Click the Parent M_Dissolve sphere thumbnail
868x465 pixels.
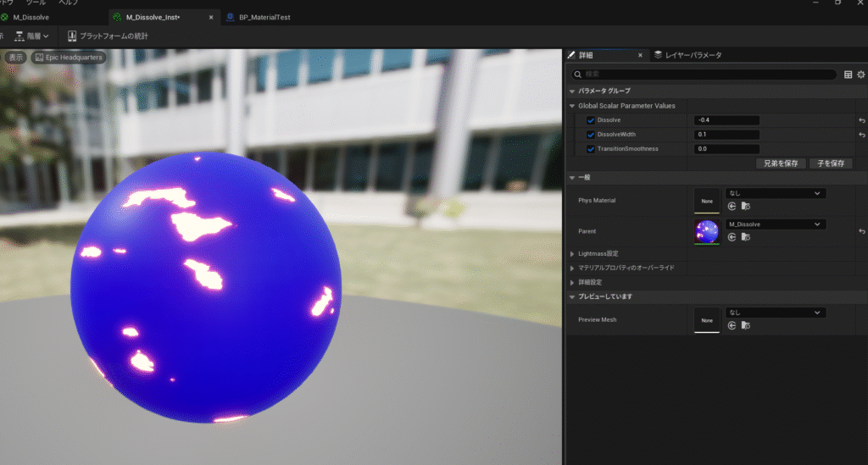(x=707, y=232)
